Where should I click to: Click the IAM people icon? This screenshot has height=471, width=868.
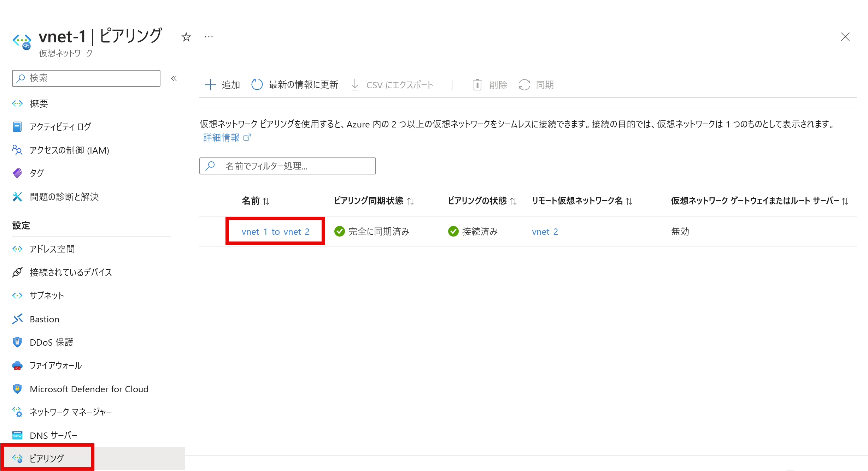click(x=17, y=150)
